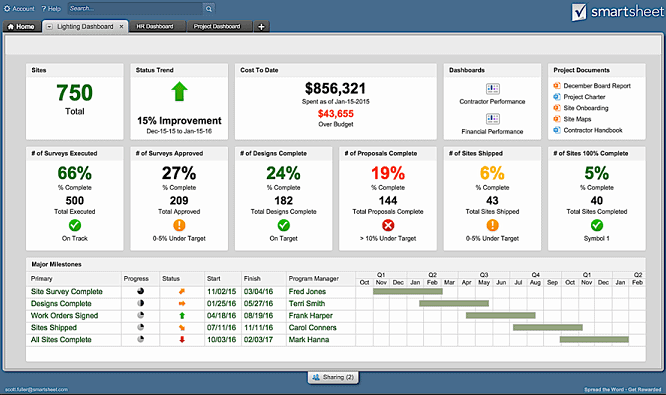Open the December Board Report link

coord(597,86)
